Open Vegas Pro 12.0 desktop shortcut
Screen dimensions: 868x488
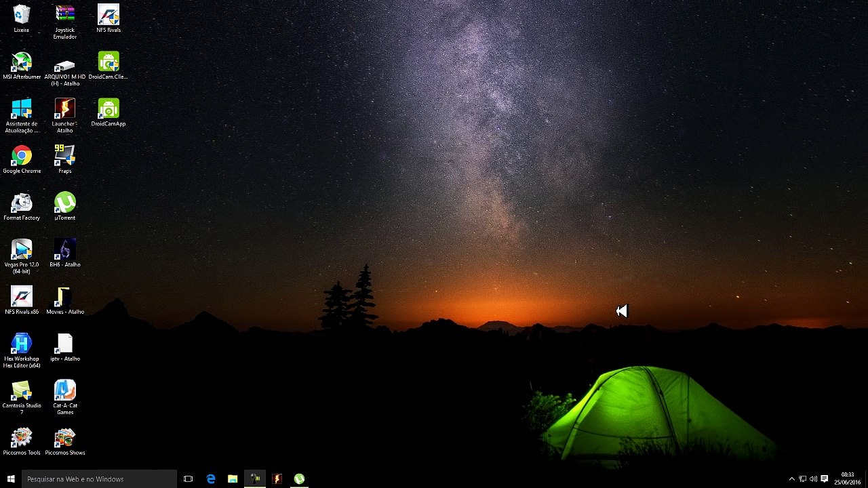tap(22, 256)
